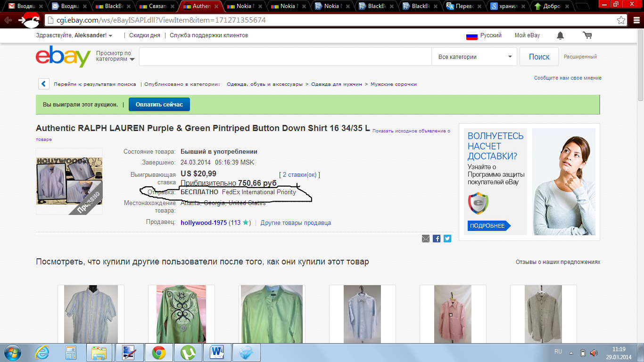Open the blue striped short-sleeve shirt thumbnail
644x362 pixels.
91,314
